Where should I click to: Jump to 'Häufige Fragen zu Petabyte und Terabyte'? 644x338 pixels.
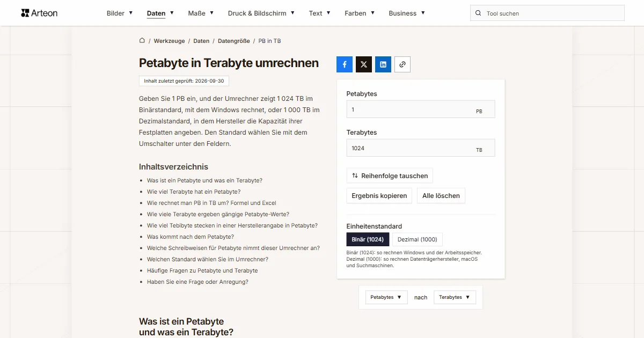(x=202, y=270)
